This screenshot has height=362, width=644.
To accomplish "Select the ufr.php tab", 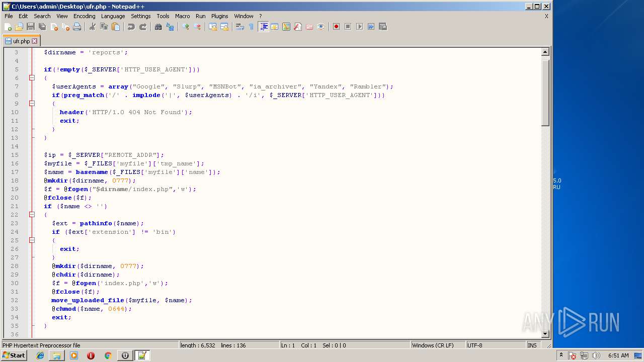I will tap(21, 41).
